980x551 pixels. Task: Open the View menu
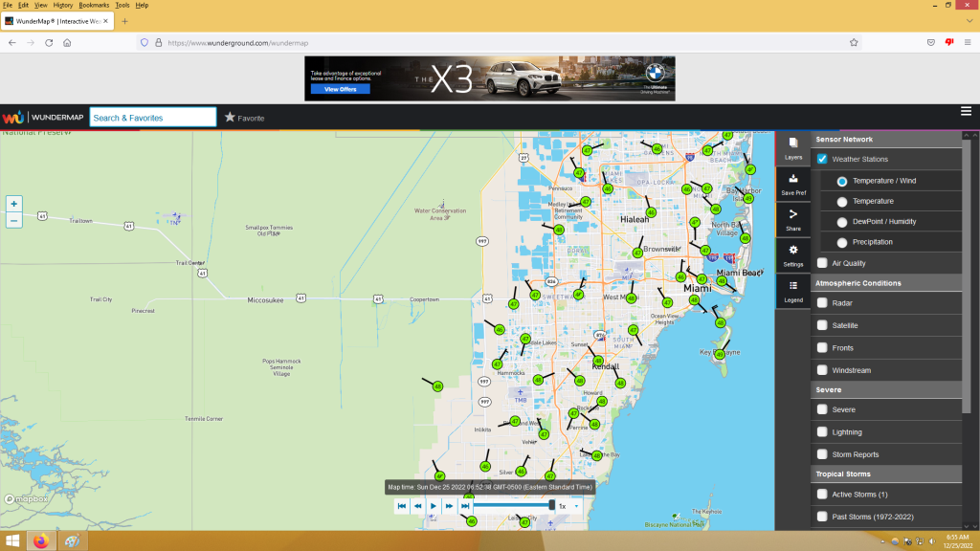(x=40, y=5)
